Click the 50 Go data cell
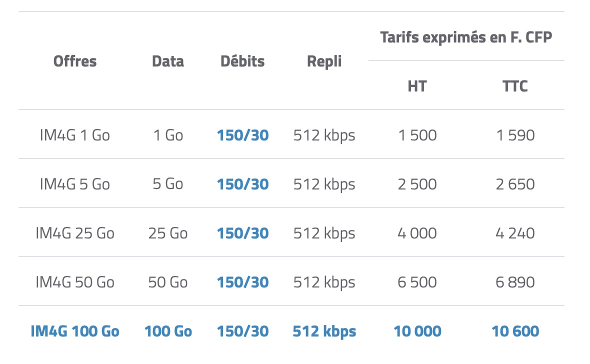The height and width of the screenshot is (364, 590). 168,282
